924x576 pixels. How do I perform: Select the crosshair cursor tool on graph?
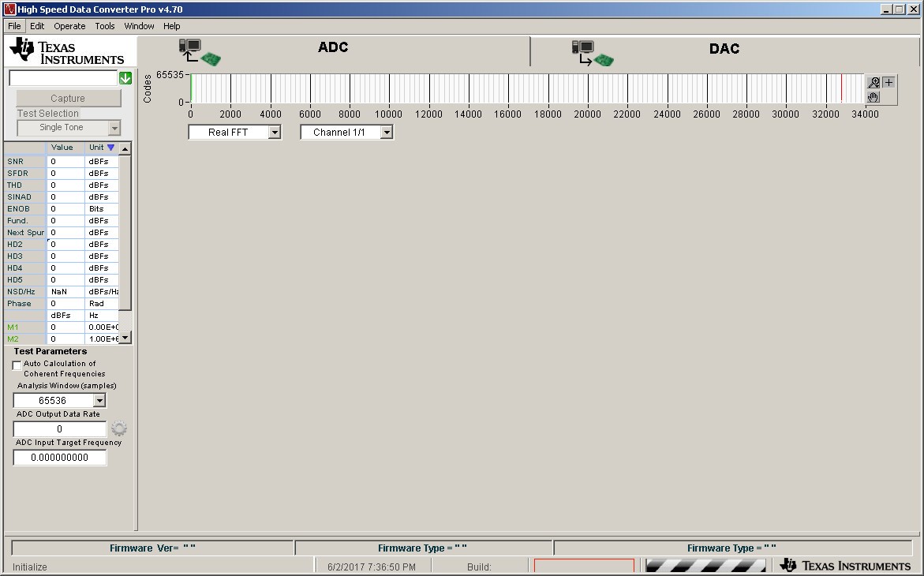pos(888,83)
